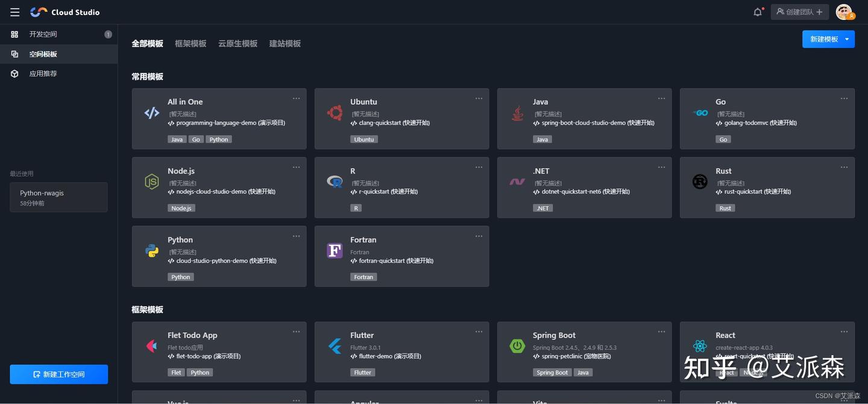Open the rust-quickstart repo link
Screen dimensions: 868x404
pyautogui.click(x=753, y=192)
